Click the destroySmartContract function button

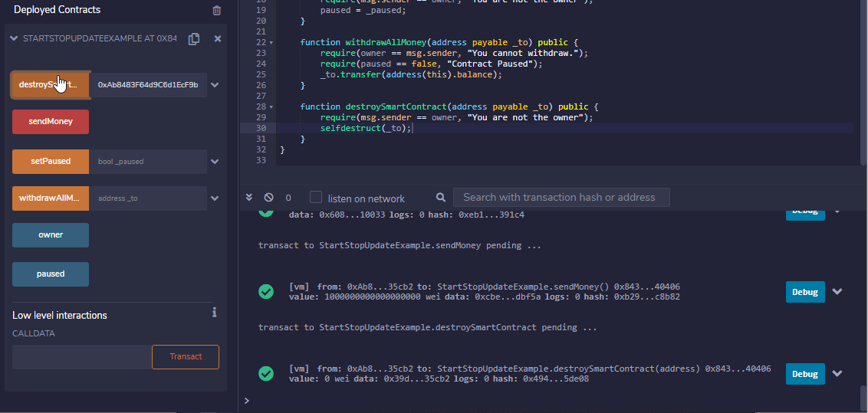51,84
